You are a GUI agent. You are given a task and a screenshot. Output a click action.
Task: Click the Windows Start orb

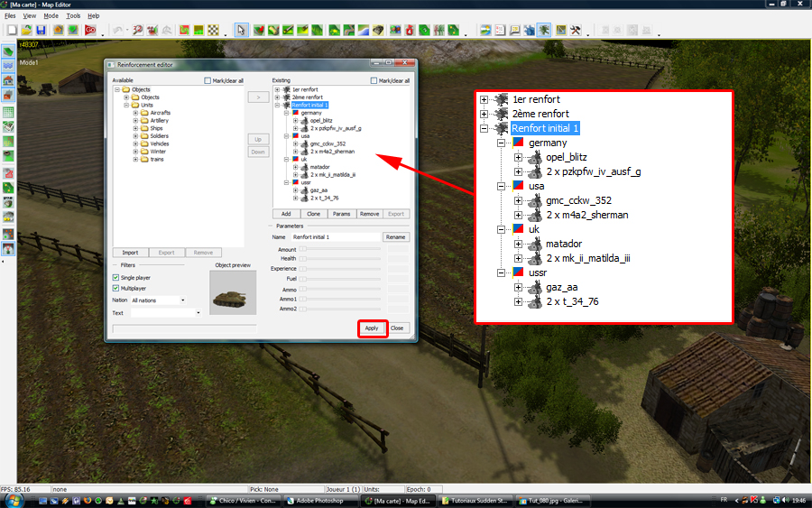coord(14,500)
